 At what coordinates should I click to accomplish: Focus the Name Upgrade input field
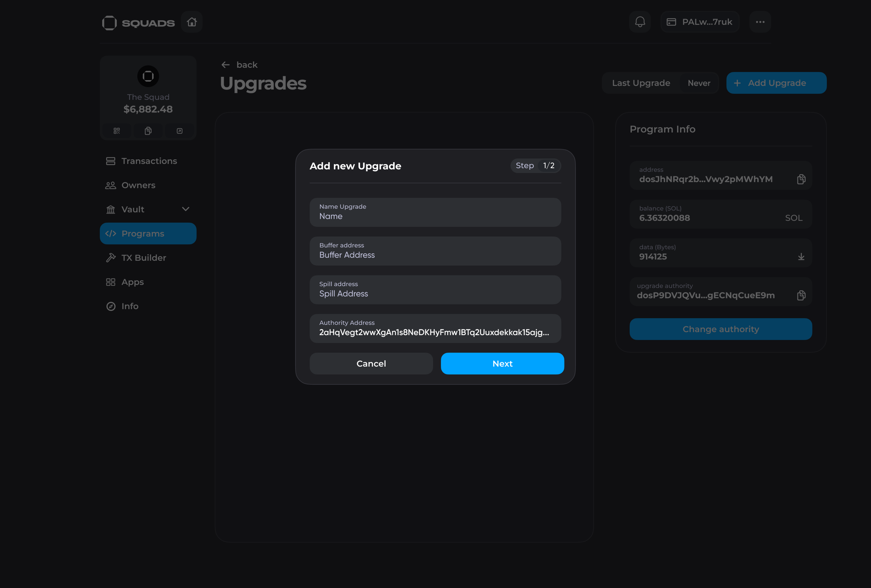pos(435,216)
